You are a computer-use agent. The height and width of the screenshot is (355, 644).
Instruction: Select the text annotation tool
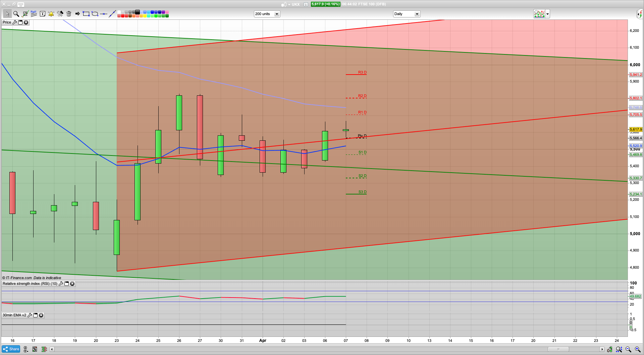click(43, 14)
